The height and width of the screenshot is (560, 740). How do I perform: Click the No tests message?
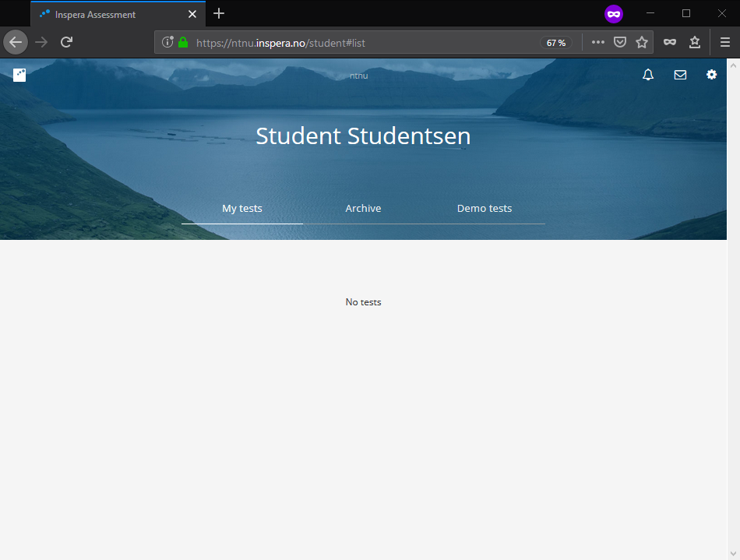coord(363,302)
